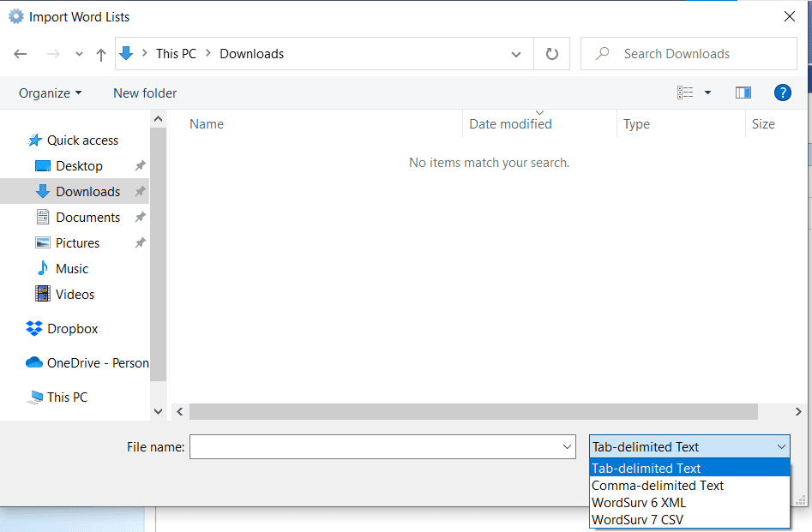Click "Downloads" in the breadcrumb path
Image resolution: width=812 pixels, height=532 pixels.
[x=251, y=53]
